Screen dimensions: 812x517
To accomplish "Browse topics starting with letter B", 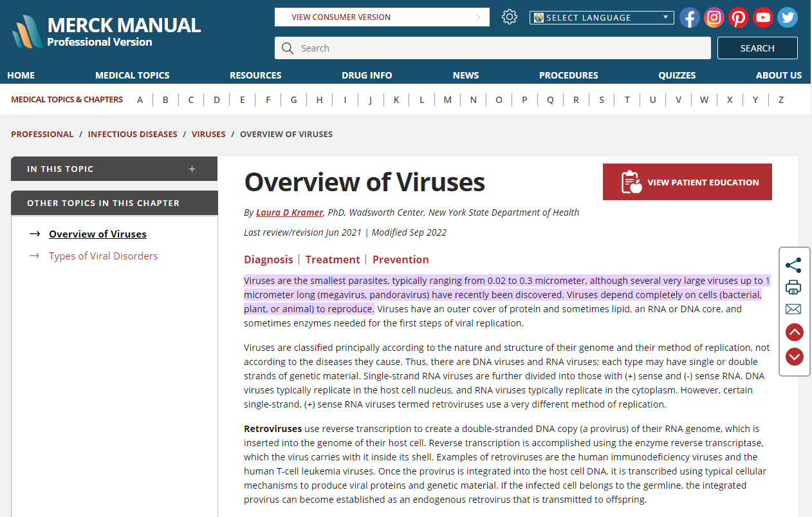I will coord(165,100).
